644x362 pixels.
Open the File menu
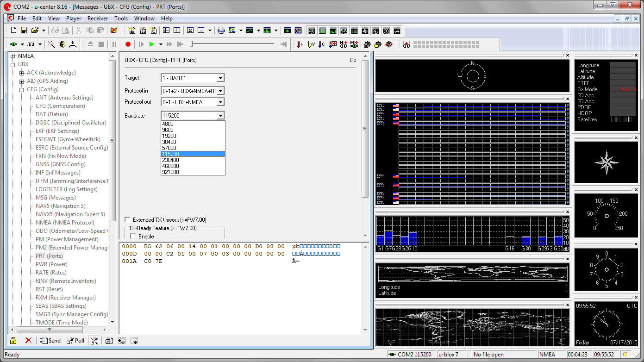tap(22, 19)
